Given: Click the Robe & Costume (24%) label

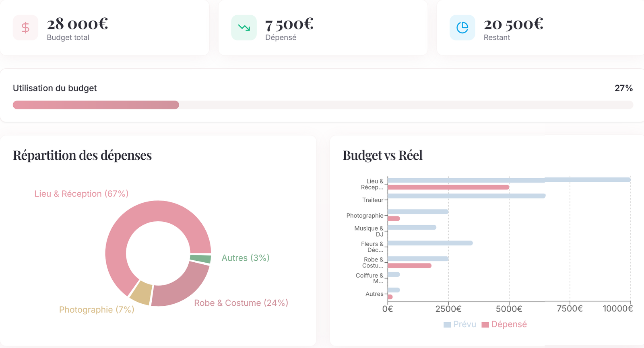Looking at the screenshot, I should (x=241, y=303).
